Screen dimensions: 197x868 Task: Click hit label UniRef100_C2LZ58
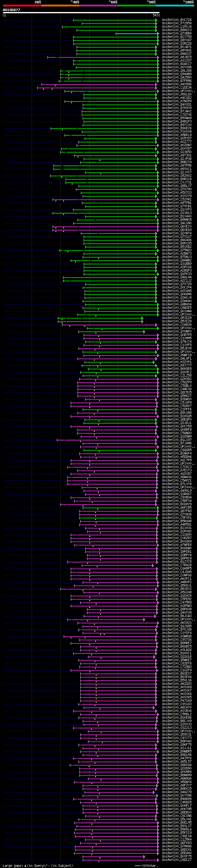pos(177,375)
